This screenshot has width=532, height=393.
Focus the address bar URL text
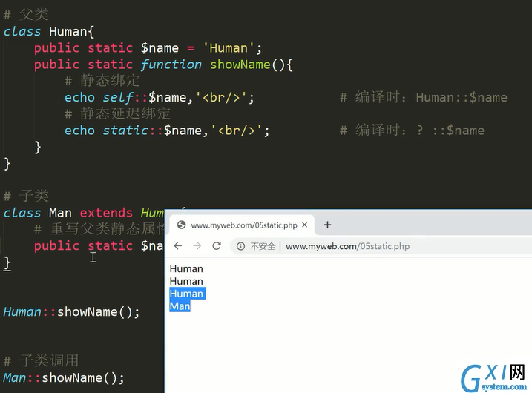coord(347,246)
